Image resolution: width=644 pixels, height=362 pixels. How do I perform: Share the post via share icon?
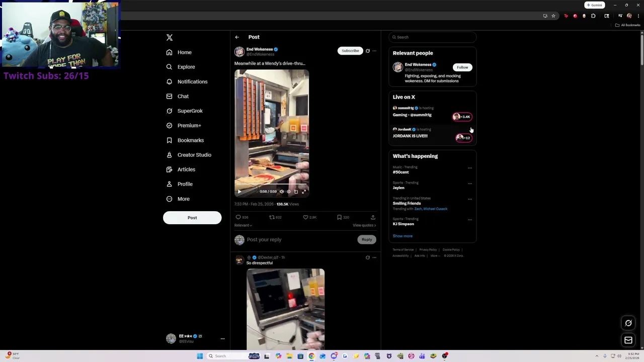(373, 217)
